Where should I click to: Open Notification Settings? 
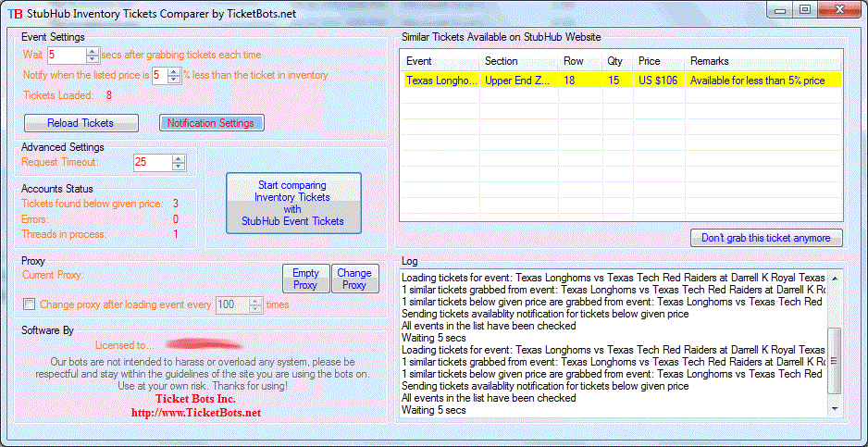[x=211, y=123]
